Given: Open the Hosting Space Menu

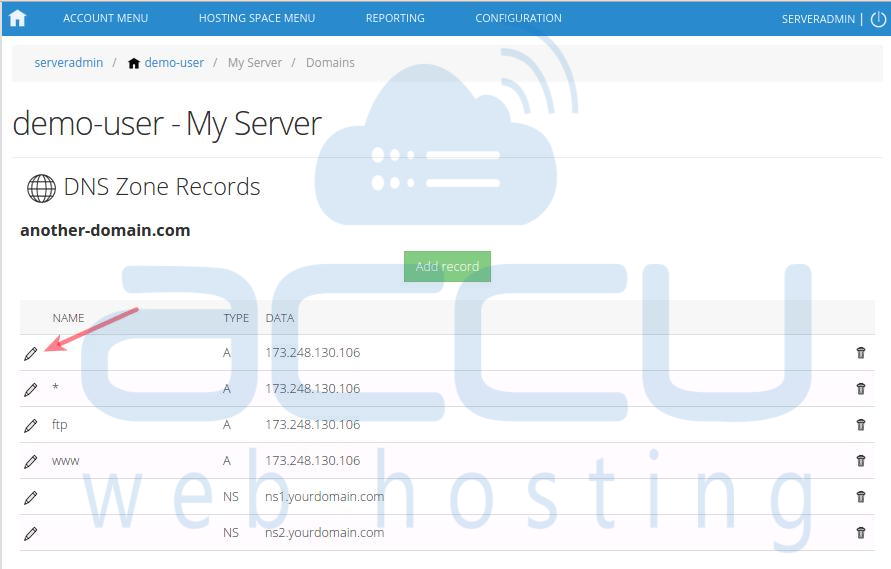Looking at the screenshot, I should click(256, 18).
